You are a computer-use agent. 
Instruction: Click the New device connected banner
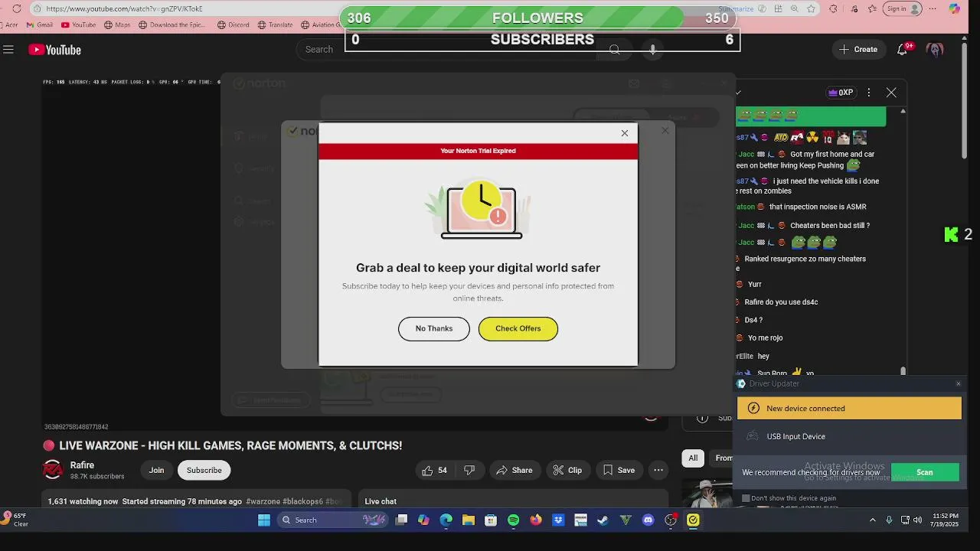(849, 408)
